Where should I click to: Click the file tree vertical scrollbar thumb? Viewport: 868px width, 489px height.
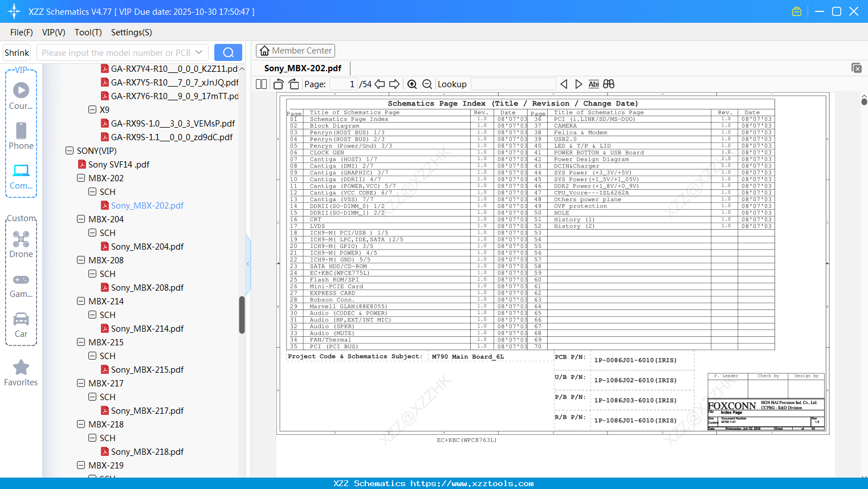tap(242, 315)
